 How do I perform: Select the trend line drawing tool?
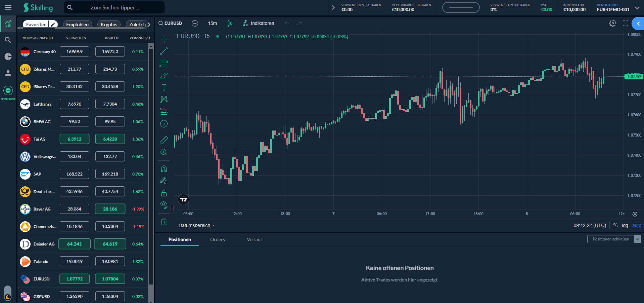164,51
